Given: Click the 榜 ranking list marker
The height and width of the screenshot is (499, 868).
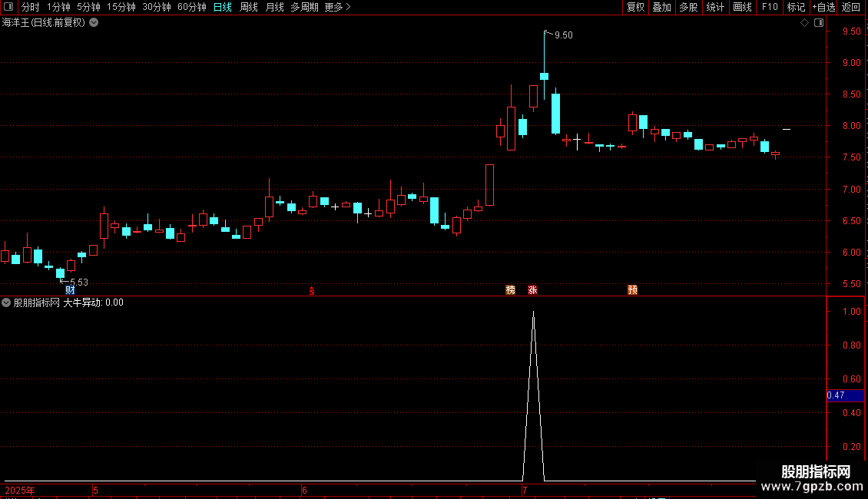Looking at the screenshot, I should point(510,290).
